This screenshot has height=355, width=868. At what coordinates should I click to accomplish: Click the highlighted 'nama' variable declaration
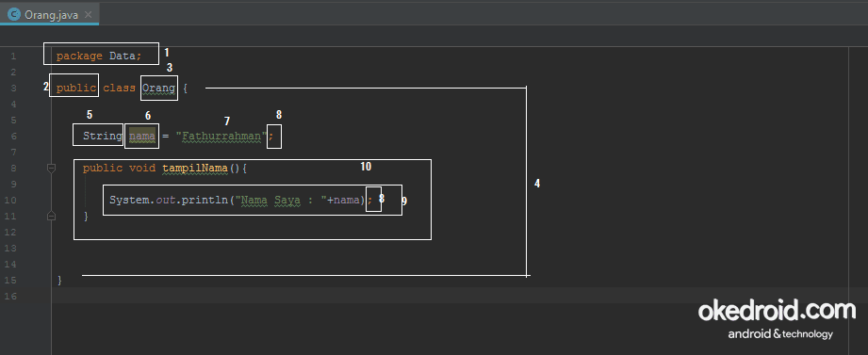tap(142, 136)
